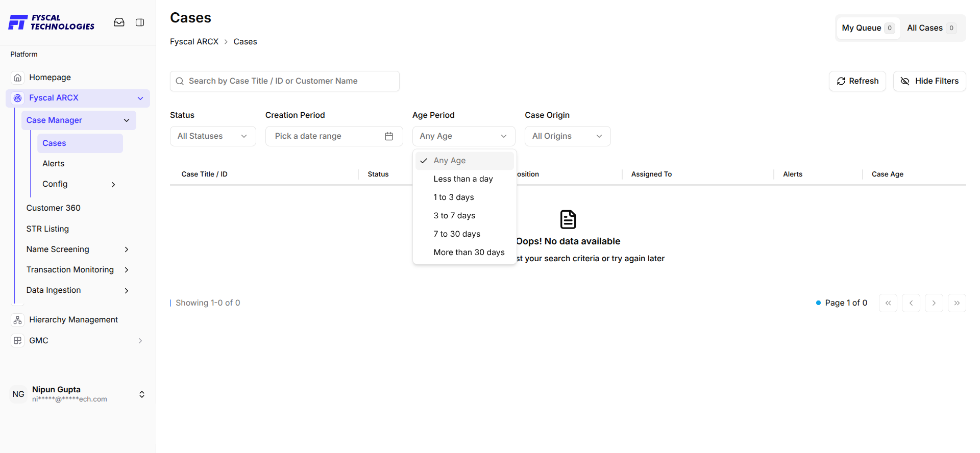The width and height of the screenshot is (980, 453).
Task: Switch to My Queue tab
Action: (868, 28)
